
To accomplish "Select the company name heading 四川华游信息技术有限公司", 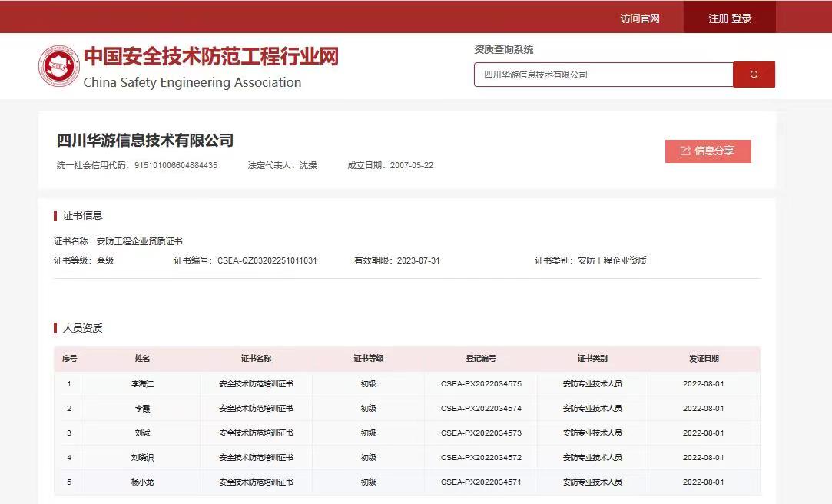I will coord(145,140).
